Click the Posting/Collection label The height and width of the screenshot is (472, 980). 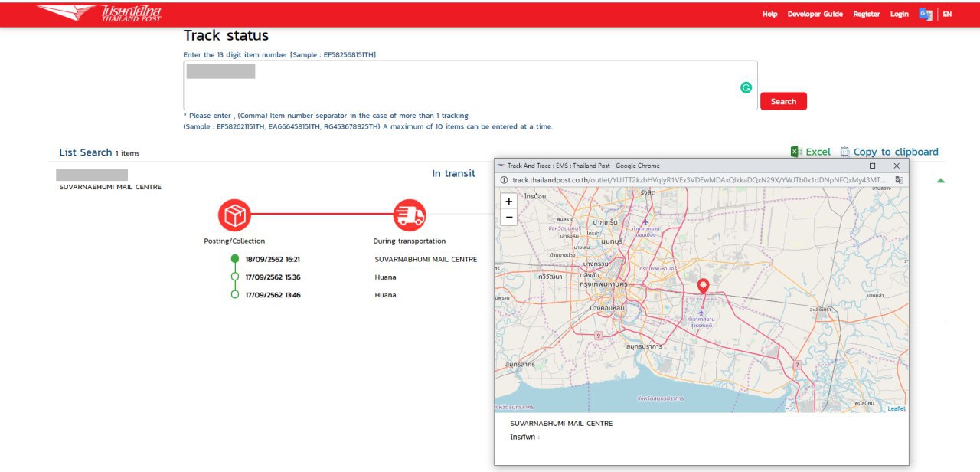(234, 241)
